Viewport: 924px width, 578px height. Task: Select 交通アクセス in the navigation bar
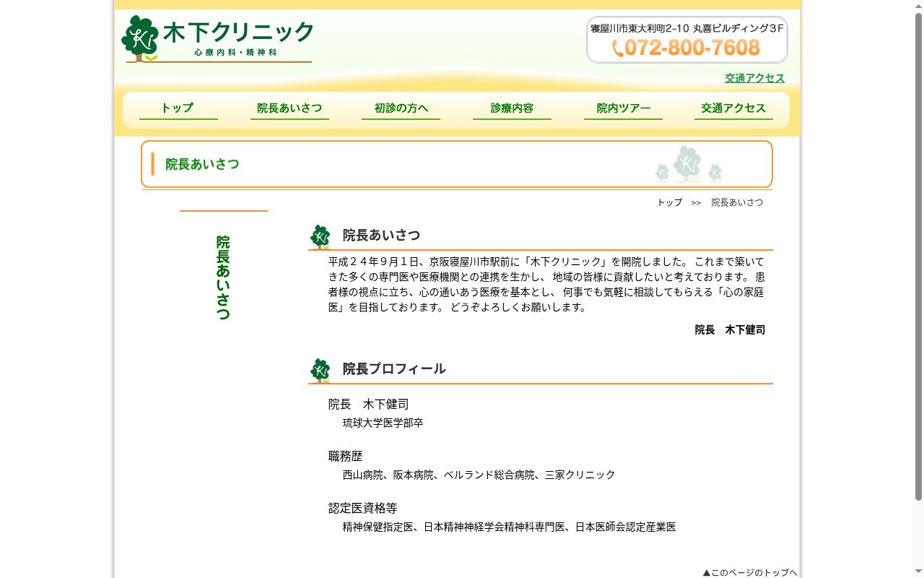pyautogui.click(x=733, y=108)
